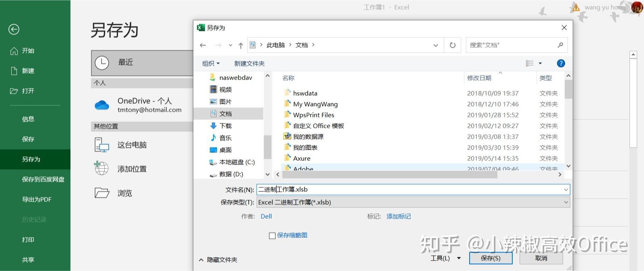The height and width of the screenshot is (271, 644).
Task: Click the 这台电脑 computer icon
Action: coord(102,145)
